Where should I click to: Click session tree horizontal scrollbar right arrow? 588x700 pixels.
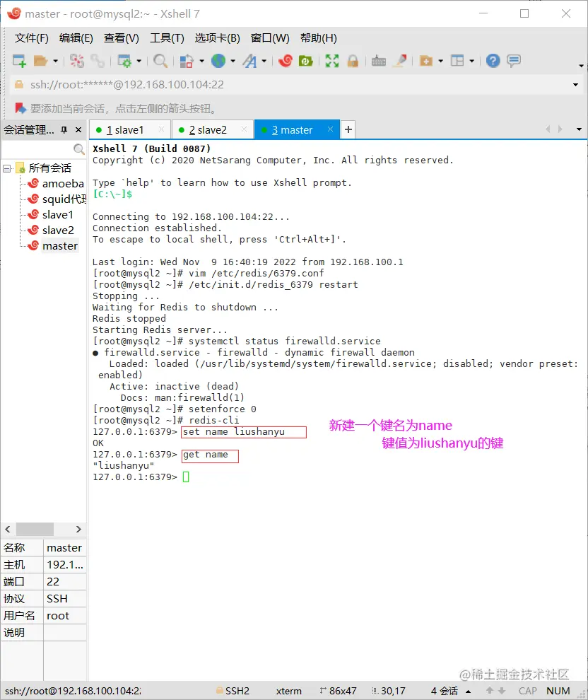pyautogui.click(x=78, y=529)
